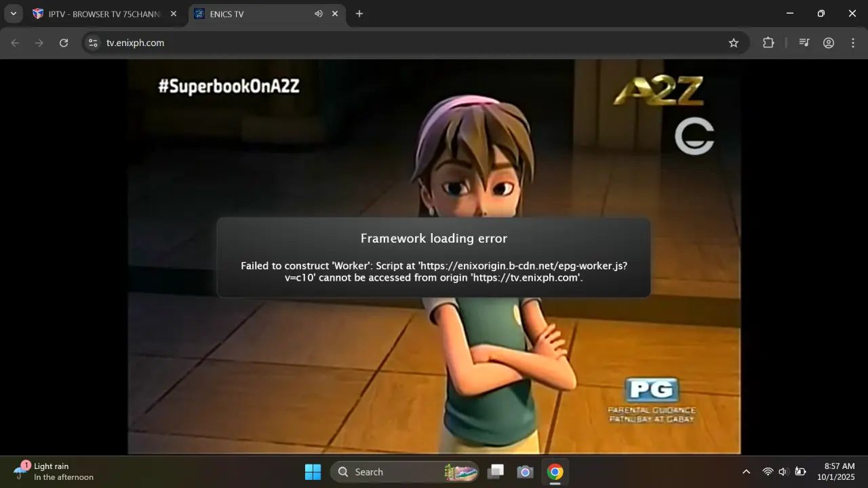Click the taskbar Search box
The width and height of the screenshot is (868, 488).
click(404, 472)
